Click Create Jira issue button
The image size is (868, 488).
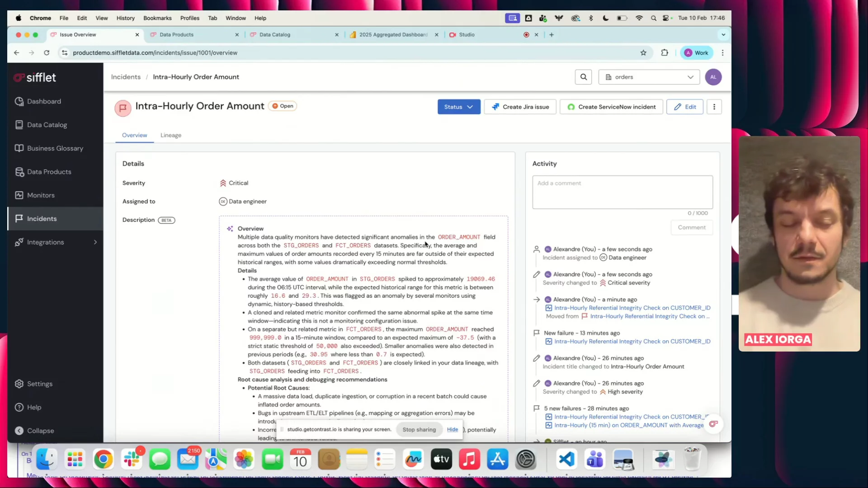[x=520, y=107]
